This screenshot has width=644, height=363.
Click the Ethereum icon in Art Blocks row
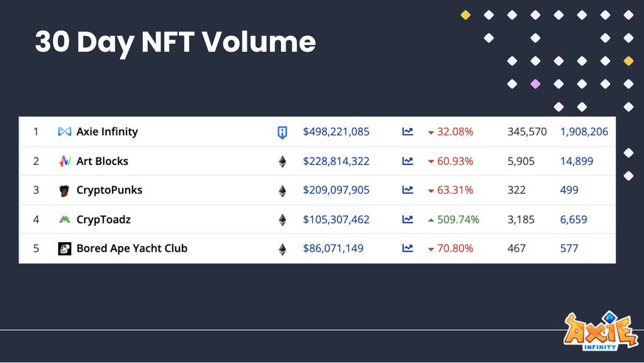coord(282,161)
